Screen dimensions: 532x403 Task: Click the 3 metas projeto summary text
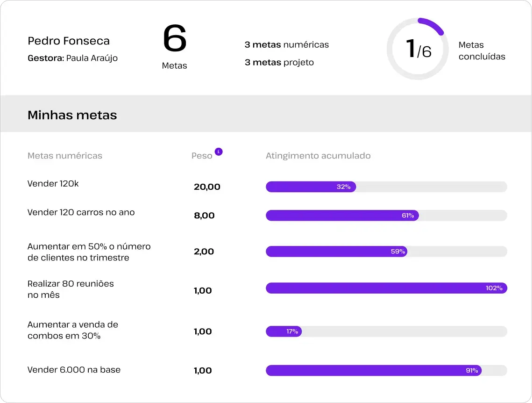(279, 63)
